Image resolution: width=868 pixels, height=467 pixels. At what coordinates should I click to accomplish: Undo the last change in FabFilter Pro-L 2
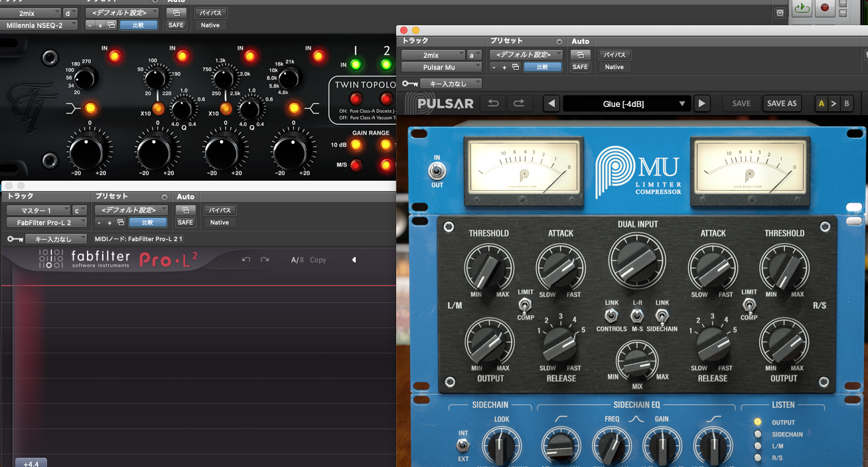point(246,260)
